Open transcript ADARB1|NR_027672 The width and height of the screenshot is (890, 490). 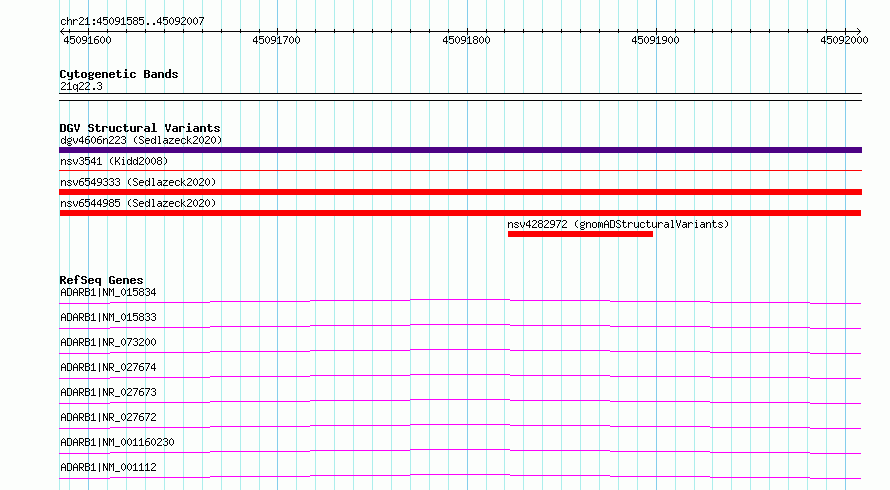pyautogui.click(x=108, y=417)
